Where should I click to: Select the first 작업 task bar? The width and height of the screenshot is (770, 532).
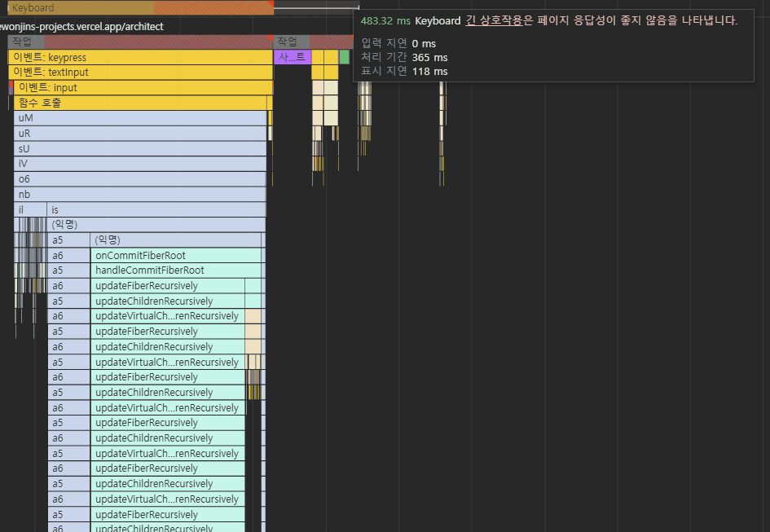pos(139,42)
